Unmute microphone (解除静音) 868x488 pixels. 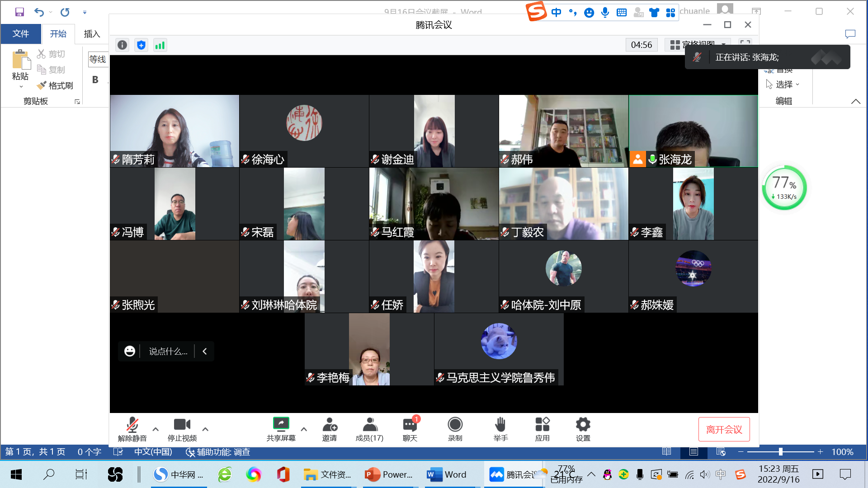[132, 424]
